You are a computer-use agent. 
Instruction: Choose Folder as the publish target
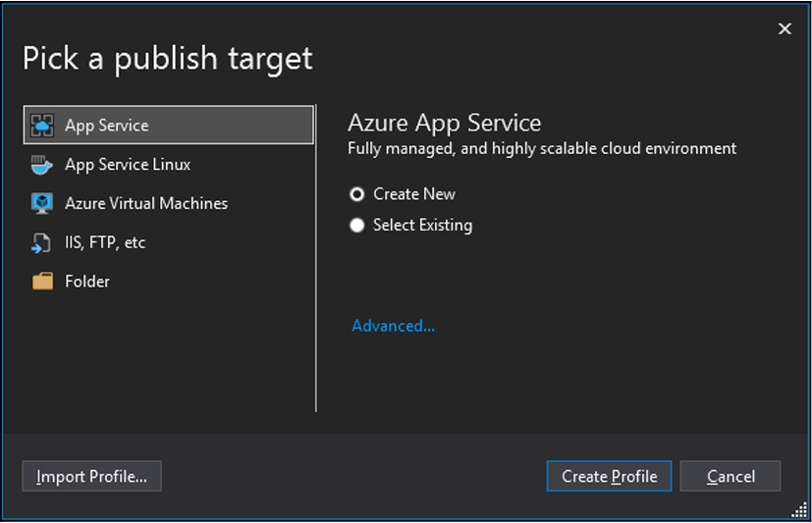coord(87,282)
